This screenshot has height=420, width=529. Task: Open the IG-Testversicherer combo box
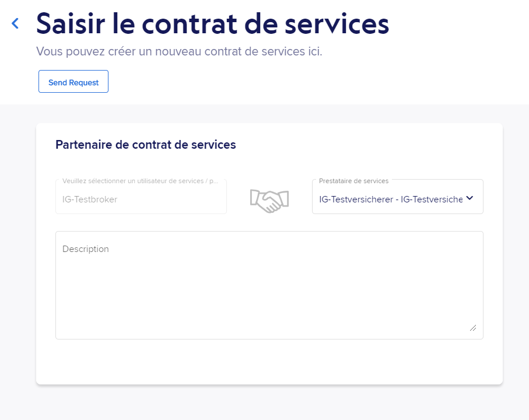398,197
